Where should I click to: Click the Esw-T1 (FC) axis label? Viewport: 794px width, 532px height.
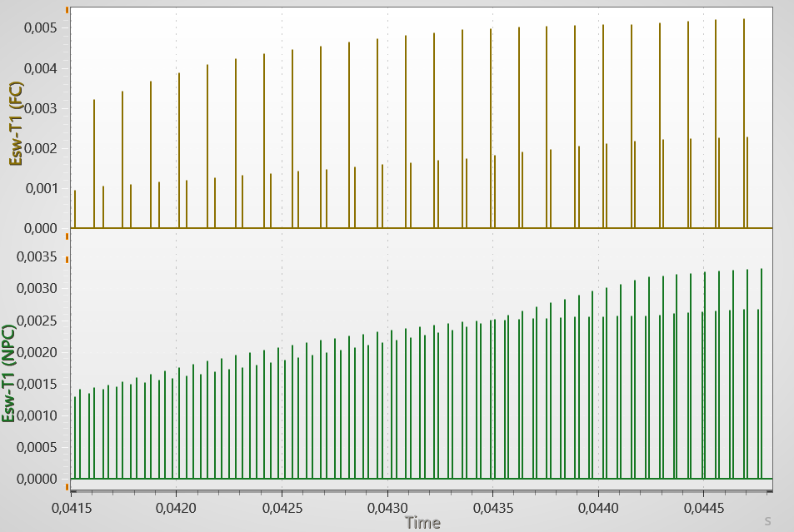point(15,117)
